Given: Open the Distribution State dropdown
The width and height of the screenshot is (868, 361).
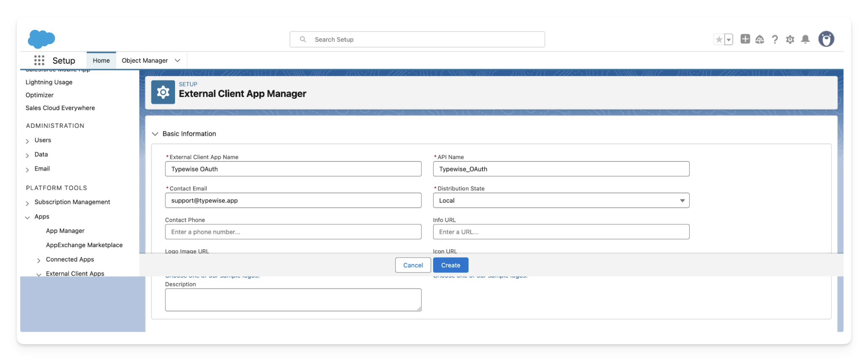Looking at the screenshot, I should coord(561,200).
